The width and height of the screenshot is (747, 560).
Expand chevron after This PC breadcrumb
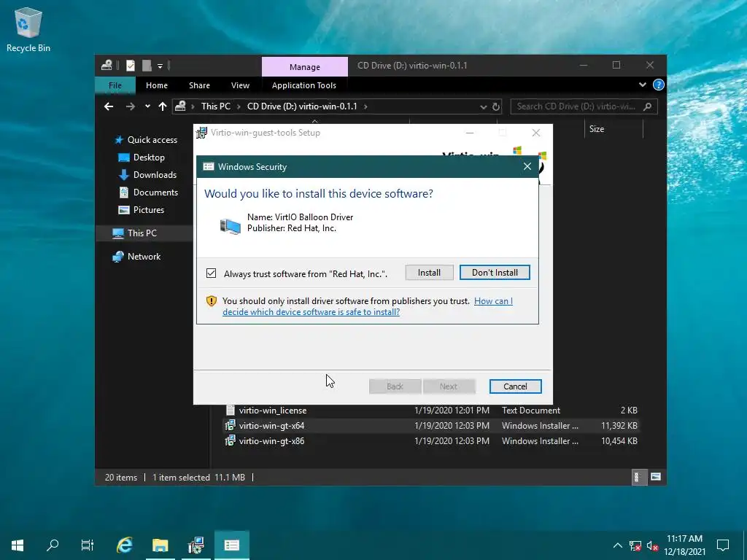tap(239, 106)
